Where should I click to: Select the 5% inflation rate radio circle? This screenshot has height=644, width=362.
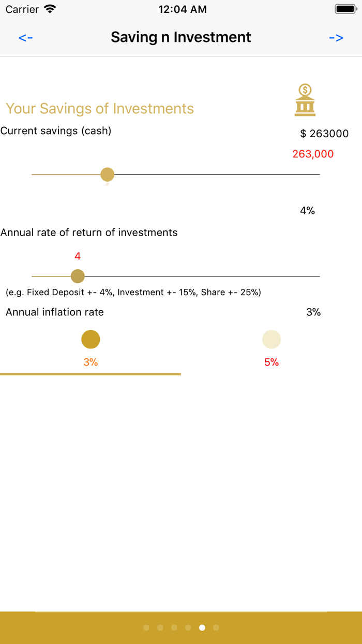coord(271,340)
